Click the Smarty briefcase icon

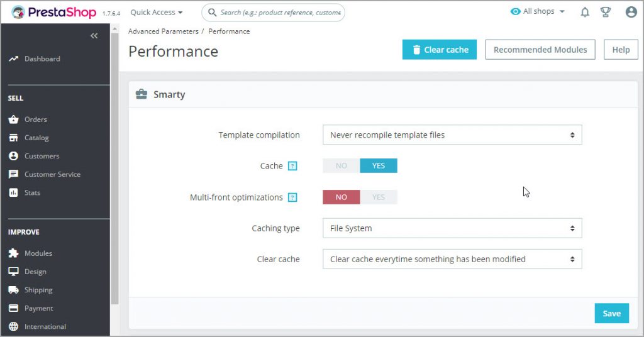click(x=142, y=94)
